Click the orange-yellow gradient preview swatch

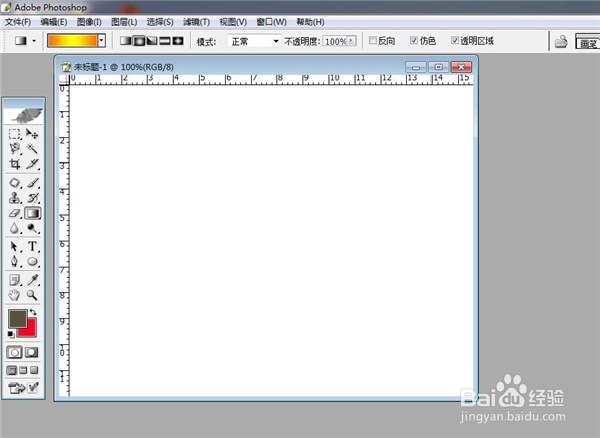point(72,41)
